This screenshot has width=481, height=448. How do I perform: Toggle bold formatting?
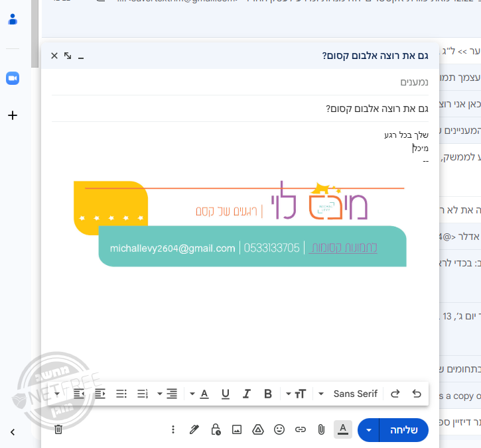pyautogui.click(x=268, y=394)
